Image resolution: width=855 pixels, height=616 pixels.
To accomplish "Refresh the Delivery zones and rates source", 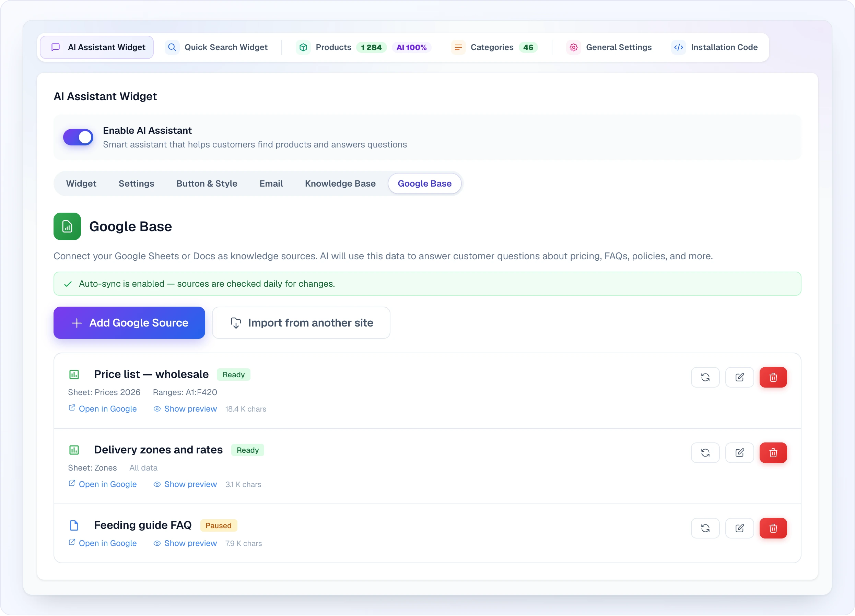I will tap(705, 453).
